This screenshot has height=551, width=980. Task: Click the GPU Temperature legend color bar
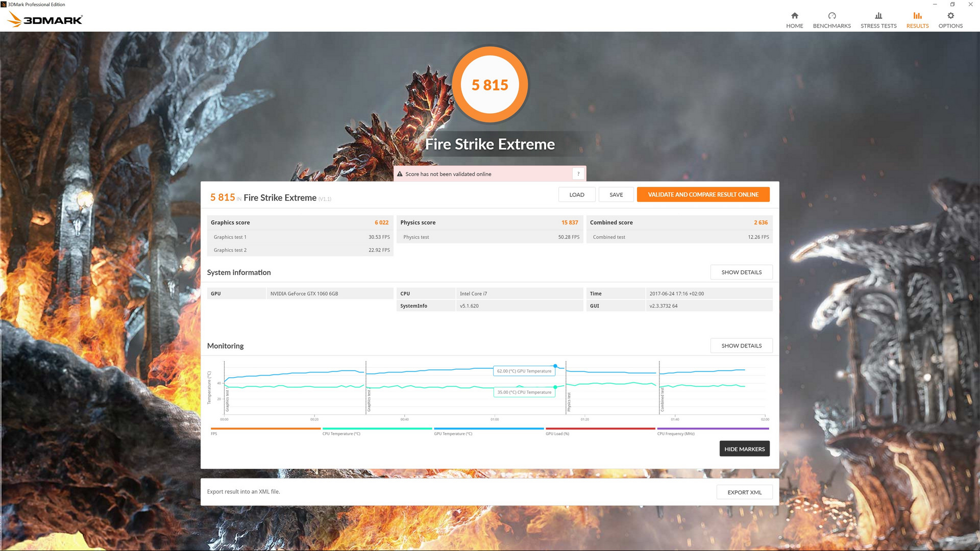(x=488, y=429)
